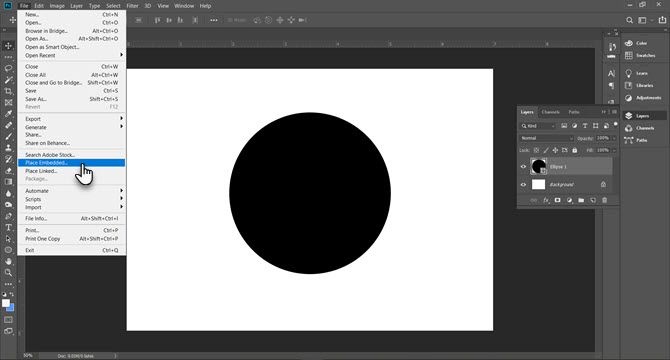The width and height of the screenshot is (670, 360).
Task: Switch to the Paths tab
Action: tap(574, 112)
